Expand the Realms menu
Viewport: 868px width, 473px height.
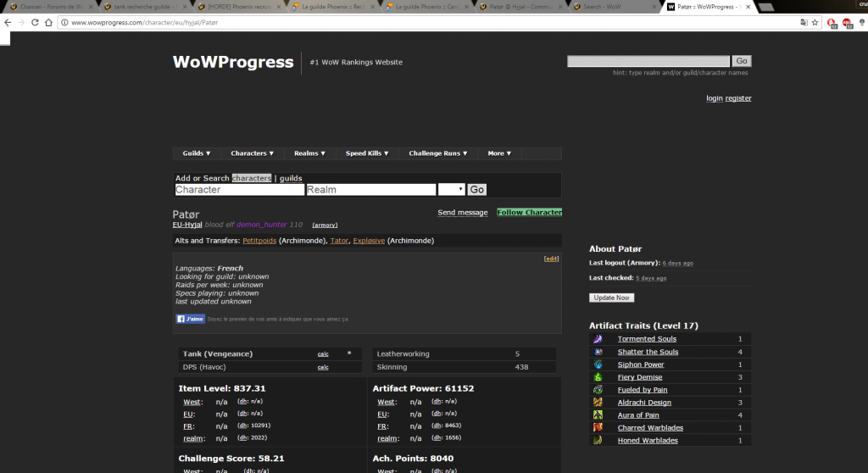pos(309,153)
